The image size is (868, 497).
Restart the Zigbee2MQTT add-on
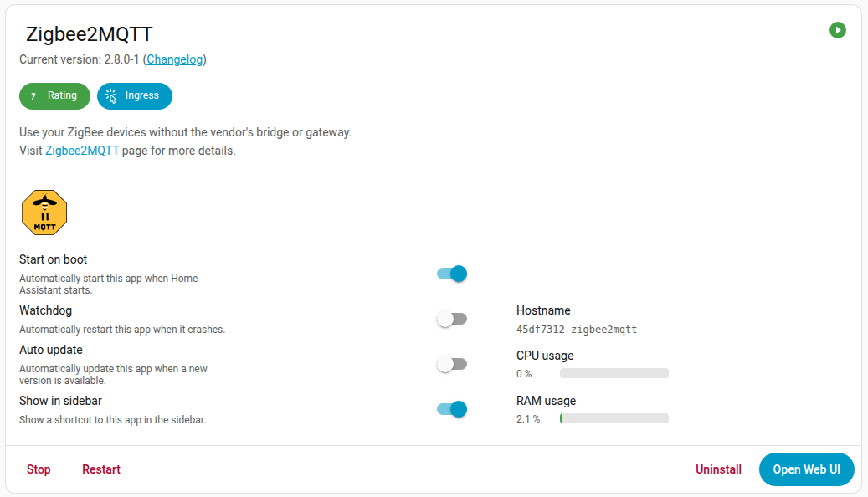tap(100, 469)
